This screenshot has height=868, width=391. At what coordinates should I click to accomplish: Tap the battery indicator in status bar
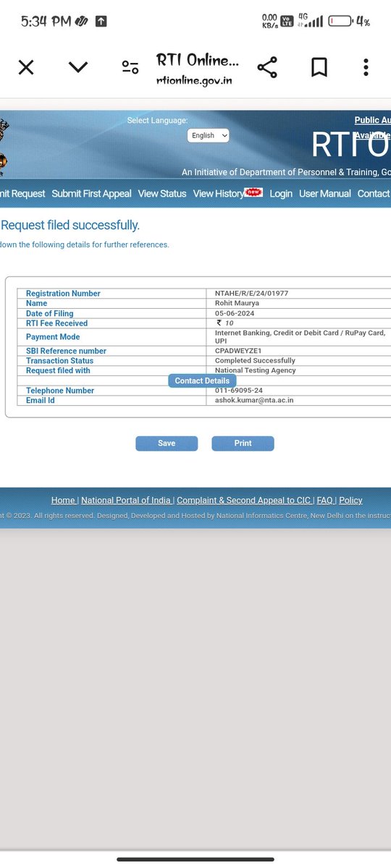pyautogui.click(x=340, y=22)
